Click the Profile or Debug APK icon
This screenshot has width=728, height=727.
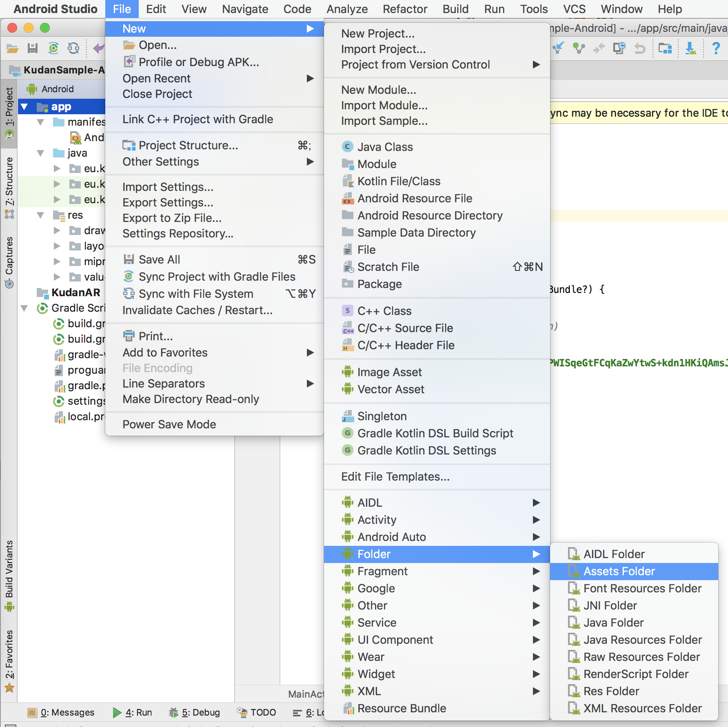coord(129,62)
